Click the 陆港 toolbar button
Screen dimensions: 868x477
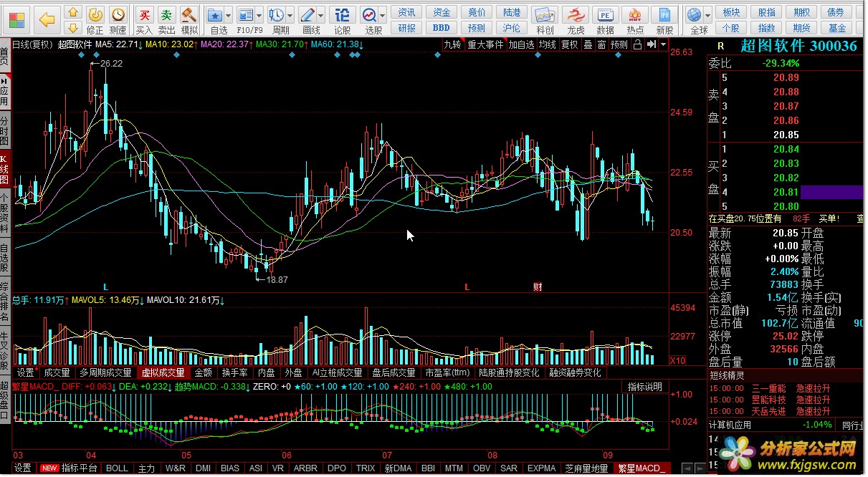pos(512,12)
